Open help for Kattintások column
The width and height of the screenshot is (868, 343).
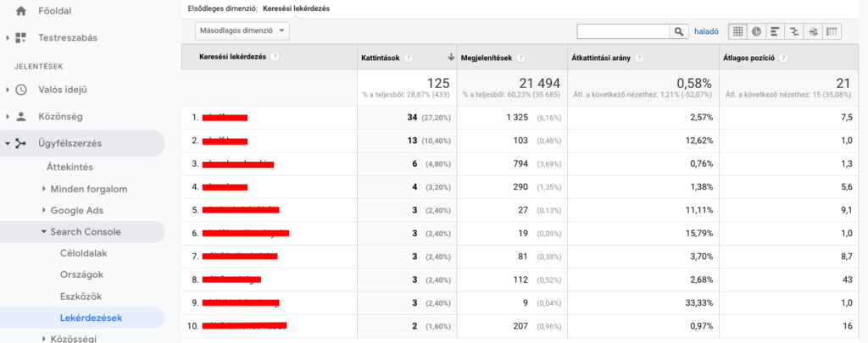(409, 58)
